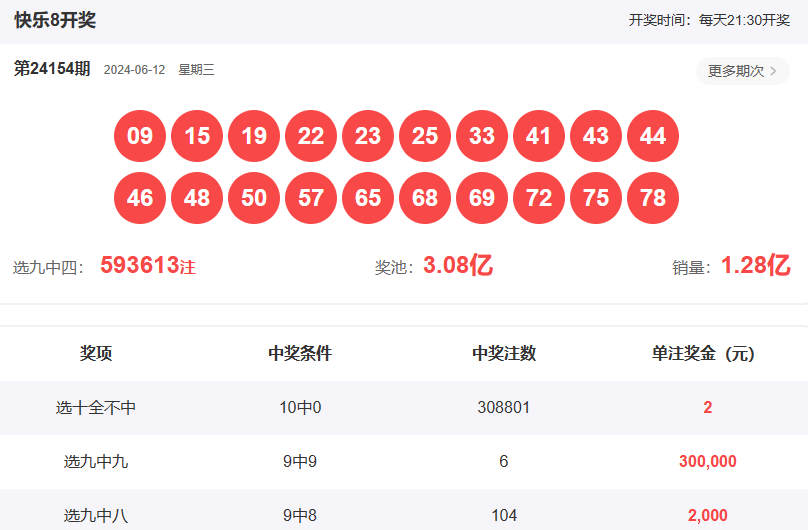Click the red ball numbered 44

click(653, 136)
